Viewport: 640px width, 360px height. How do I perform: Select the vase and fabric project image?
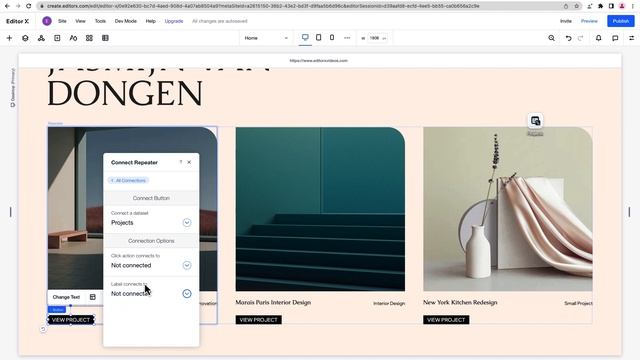508,209
